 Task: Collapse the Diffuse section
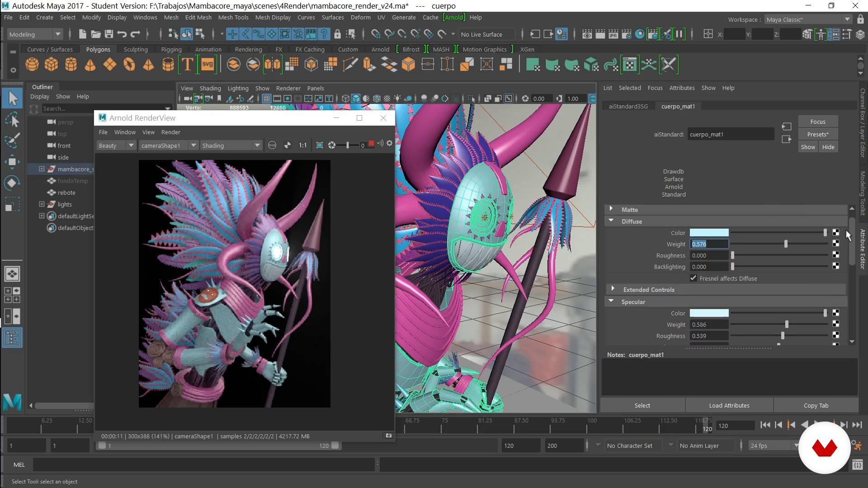[x=611, y=221]
